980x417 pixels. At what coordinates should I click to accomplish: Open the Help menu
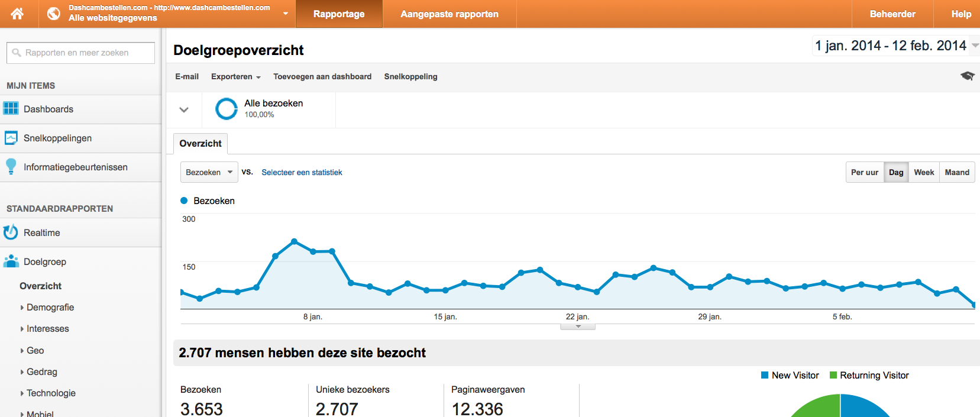click(961, 14)
